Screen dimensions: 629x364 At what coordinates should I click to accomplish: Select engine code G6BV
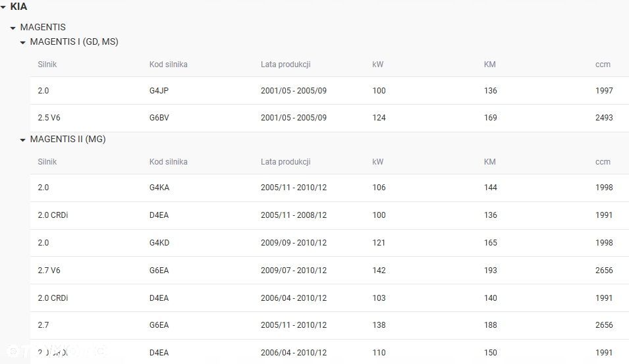pyautogui.click(x=159, y=118)
